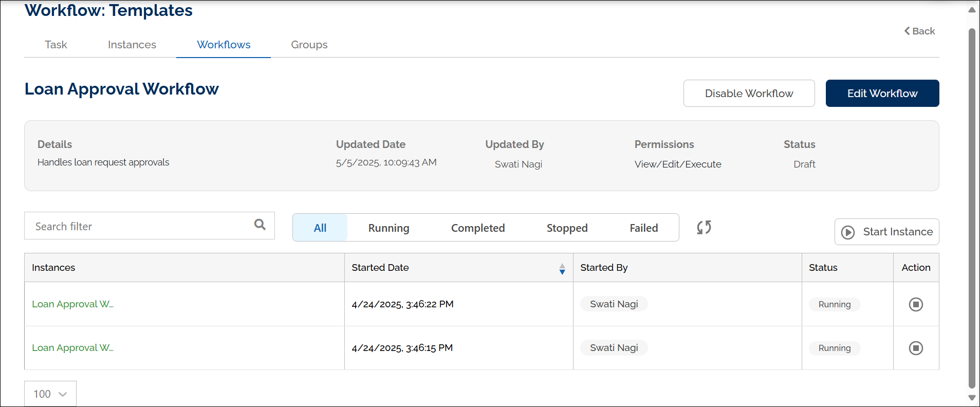980x407 pixels.
Task: Click the Back chevron link
Action: click(919, 31)
